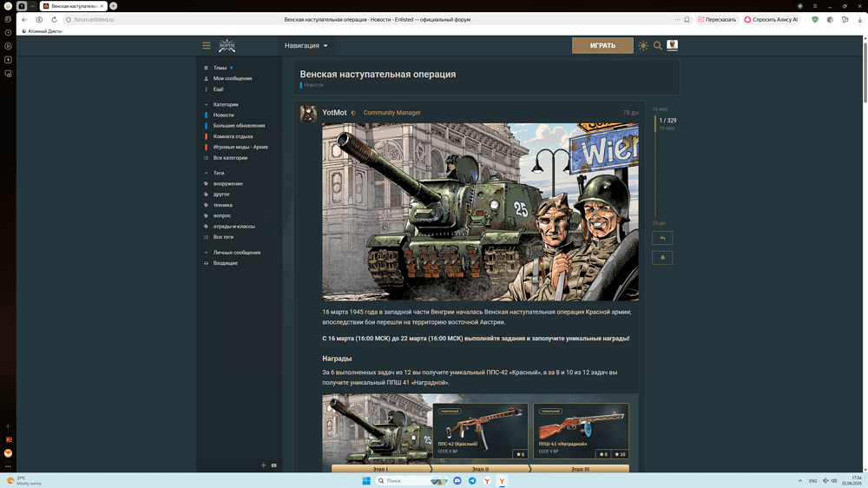Open the green protection shield icon

coord(815,19)
